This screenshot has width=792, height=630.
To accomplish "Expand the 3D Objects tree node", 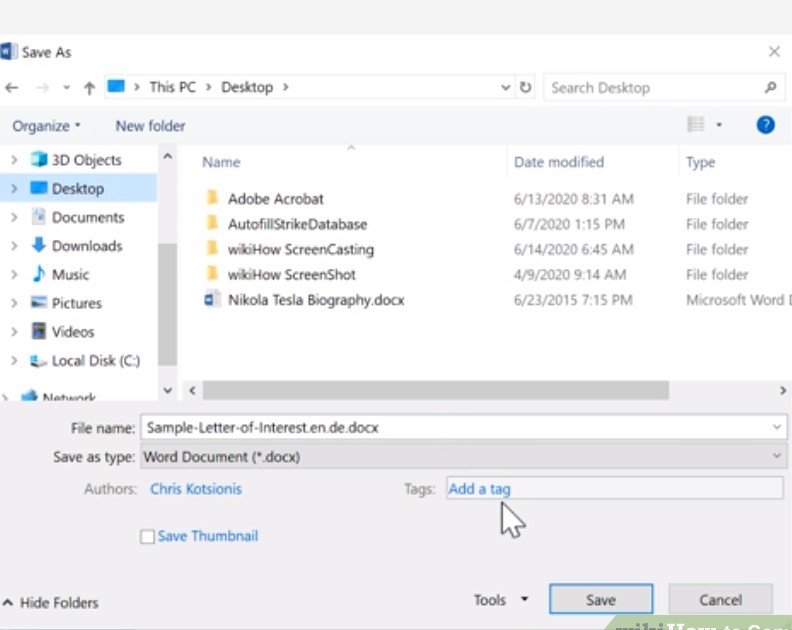I will (14, 160).
